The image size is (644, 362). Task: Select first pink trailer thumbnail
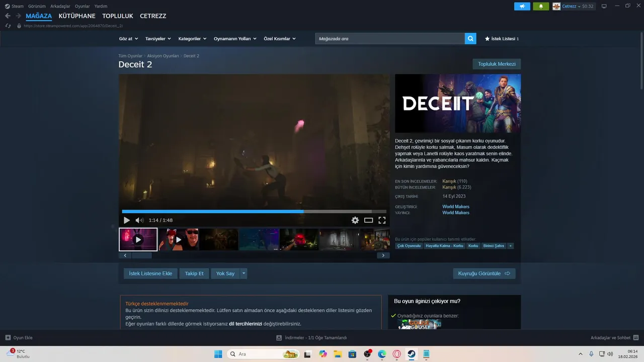click(x=138, y=239)
